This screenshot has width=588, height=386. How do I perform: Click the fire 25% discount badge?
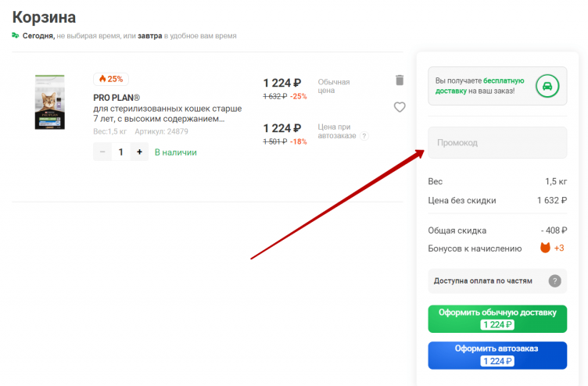(x=110, y=79)
